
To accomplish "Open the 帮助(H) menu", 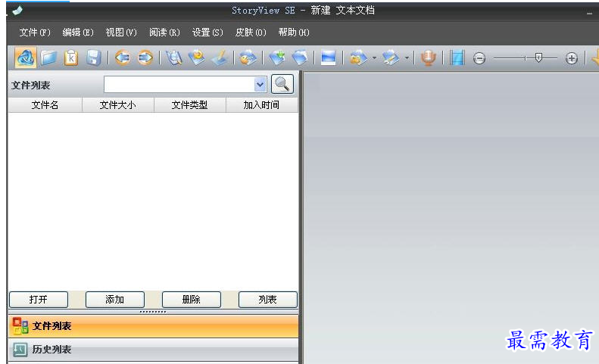I will (x=294, y=33).
